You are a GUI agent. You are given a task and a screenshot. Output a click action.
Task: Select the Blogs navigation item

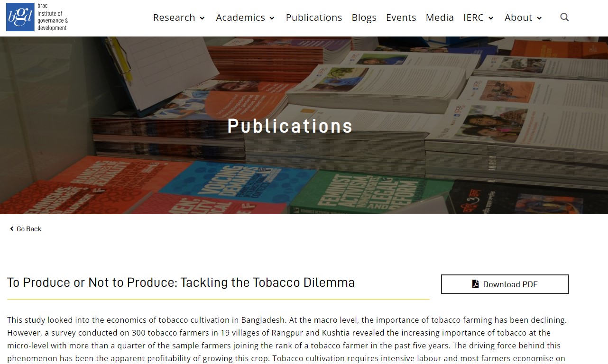coord(364,17)
